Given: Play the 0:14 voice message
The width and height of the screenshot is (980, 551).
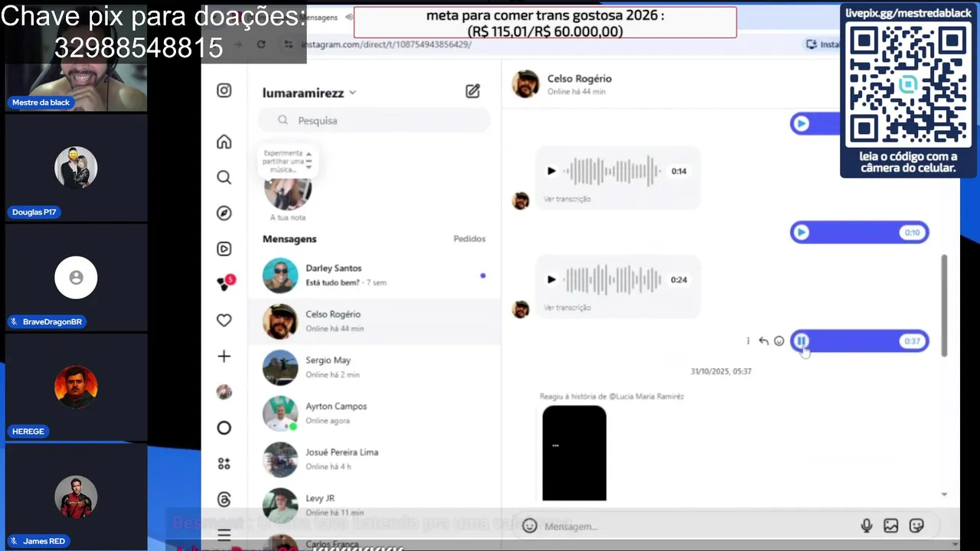Looking at the screenshot, I should [551, 171].
